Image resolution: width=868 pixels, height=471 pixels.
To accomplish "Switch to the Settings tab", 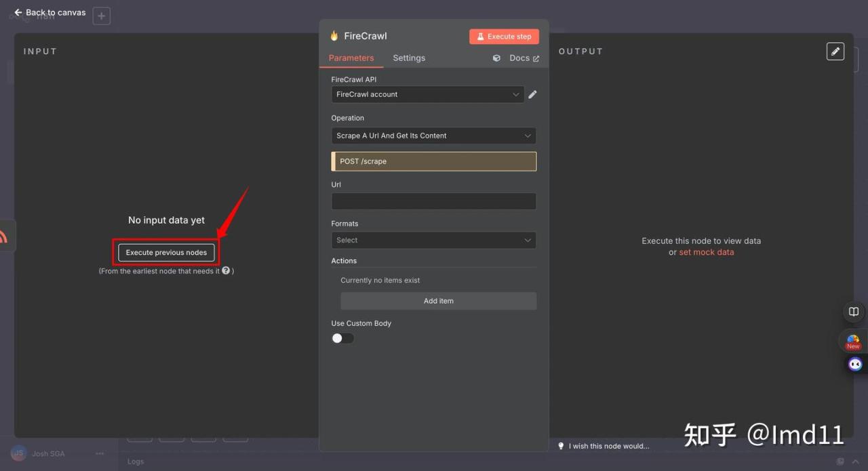I will [x=409, y=58].
